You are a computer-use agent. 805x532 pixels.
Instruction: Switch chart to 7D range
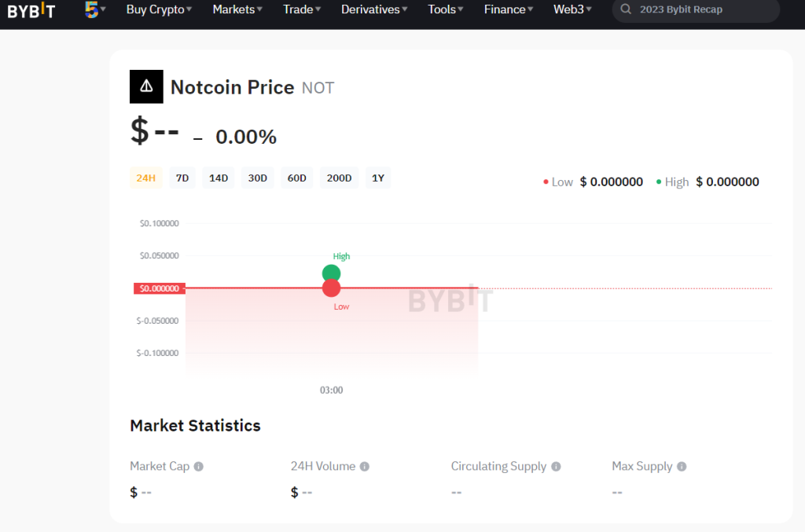click(x=182, y=178)
